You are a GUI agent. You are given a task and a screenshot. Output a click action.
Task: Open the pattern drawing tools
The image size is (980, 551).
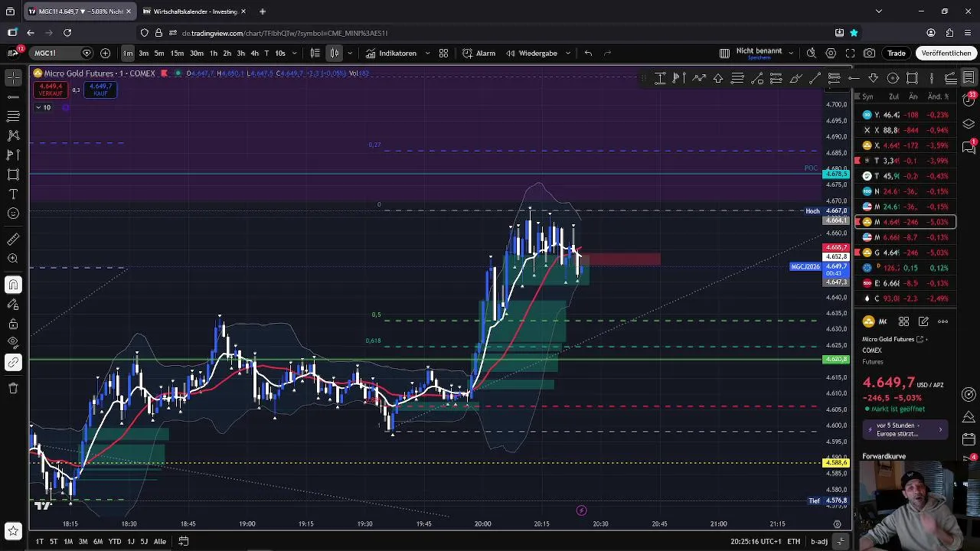coord(13,135)
